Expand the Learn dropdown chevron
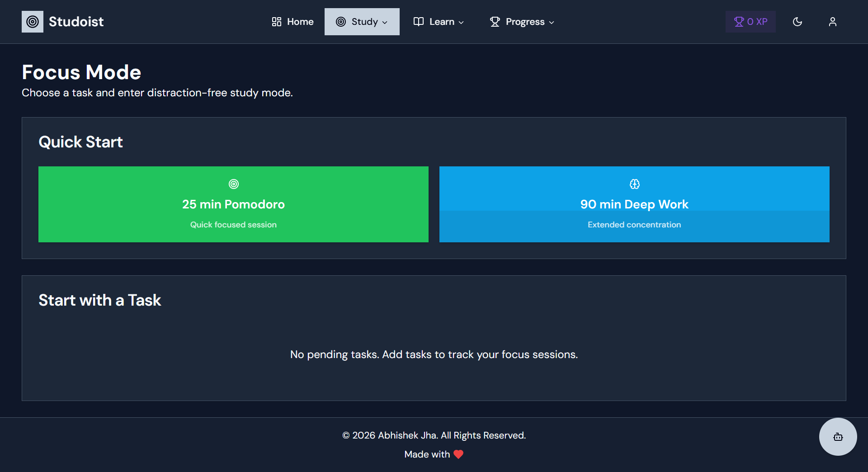This screenshot has height=472, width=868. (462, 22)
